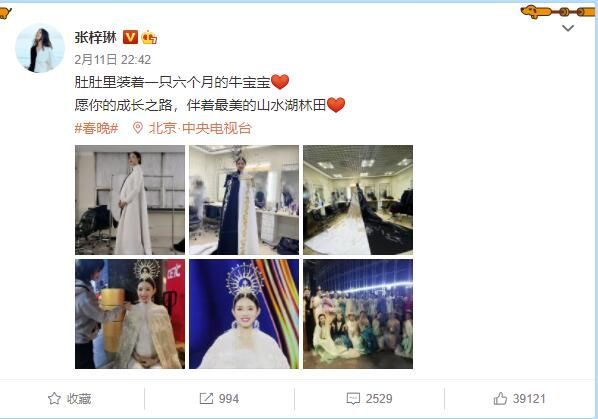This screenshot has height=419, width=598.
Task: Open dressing room long gown train photo
Action: pyautogui.click(x=358, y=200)
